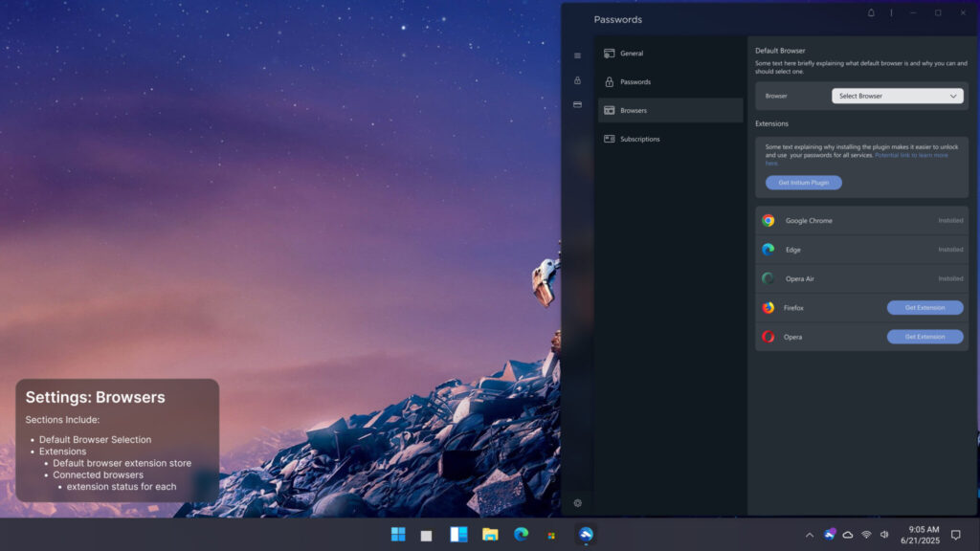
Task: Click the hamburger menu icon
Action: coord(577,55)
